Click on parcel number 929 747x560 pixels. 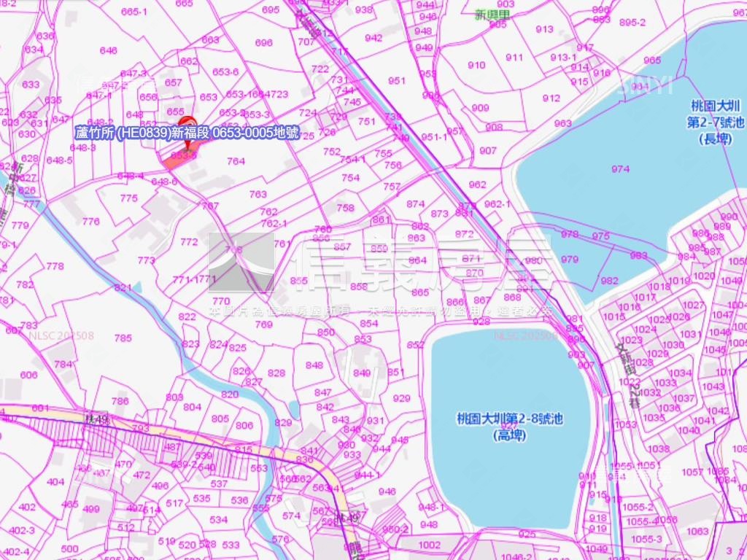pos(401,398)
